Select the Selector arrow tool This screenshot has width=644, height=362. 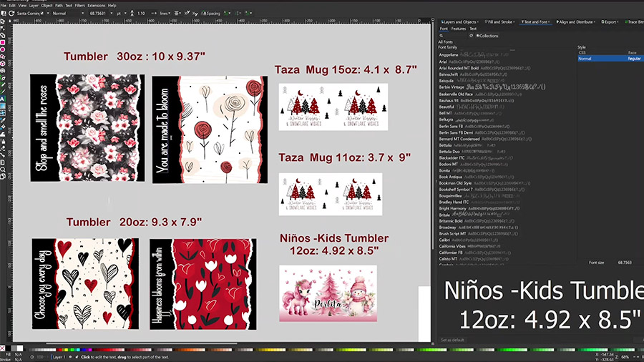pyautogui.click(x=3, y=21)
